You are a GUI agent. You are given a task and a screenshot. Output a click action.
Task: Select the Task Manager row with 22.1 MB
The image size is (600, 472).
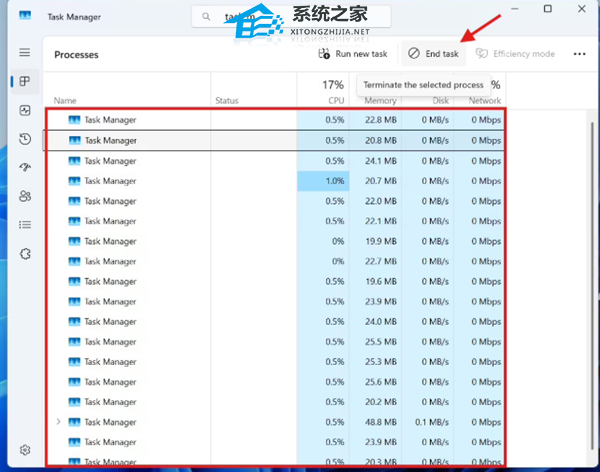[275, 221]
